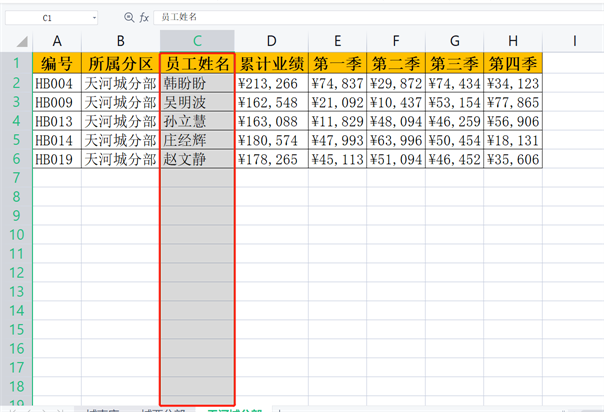
Task: Click the 编号 header cell
Action: coord(57,64)
